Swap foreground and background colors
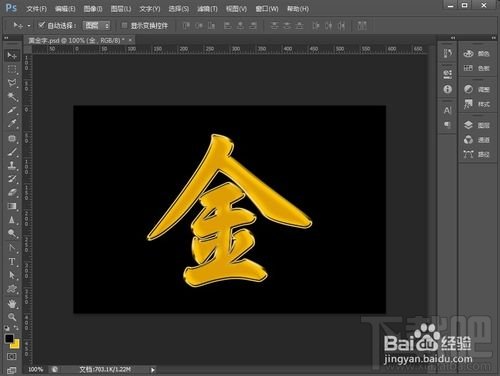Viewport: 500px width, 376px height. tap(16, 328)
